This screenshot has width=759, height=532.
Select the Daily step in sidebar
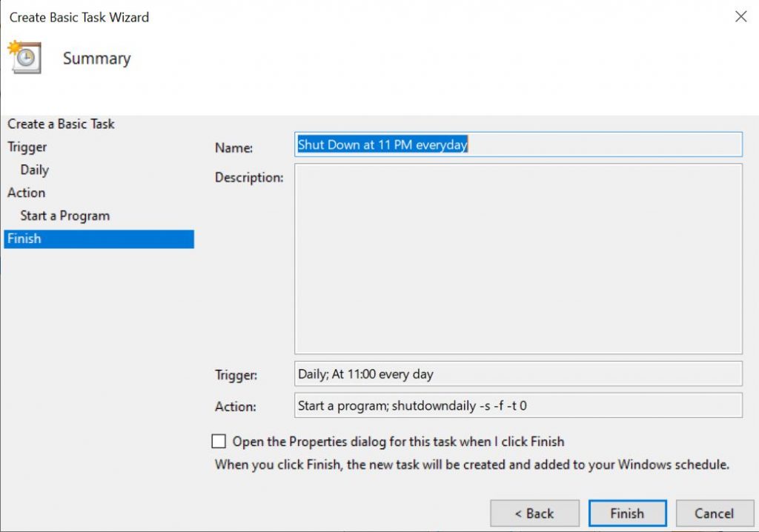pos(34,170)
